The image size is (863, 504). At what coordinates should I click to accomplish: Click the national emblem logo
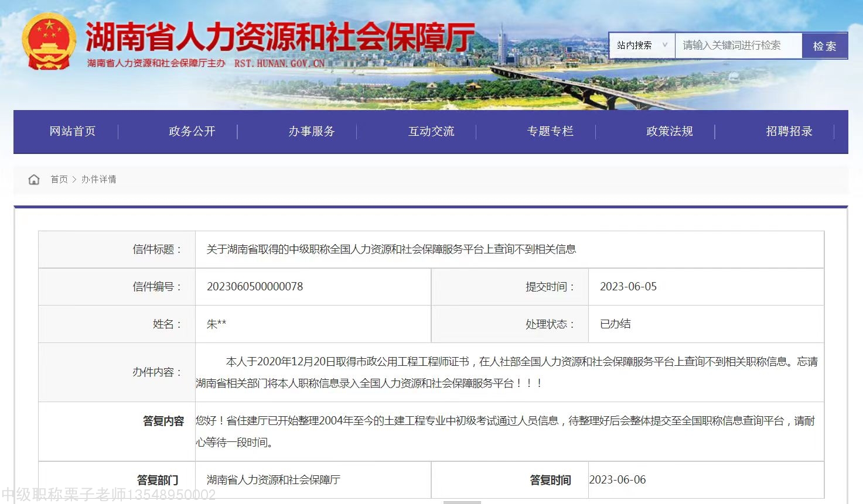(49, 41)
